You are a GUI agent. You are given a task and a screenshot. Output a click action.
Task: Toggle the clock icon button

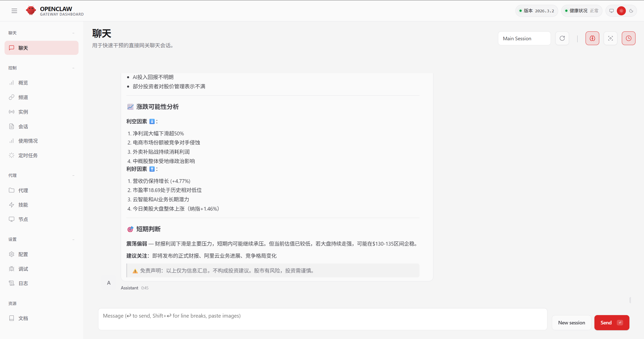[628, 38]
